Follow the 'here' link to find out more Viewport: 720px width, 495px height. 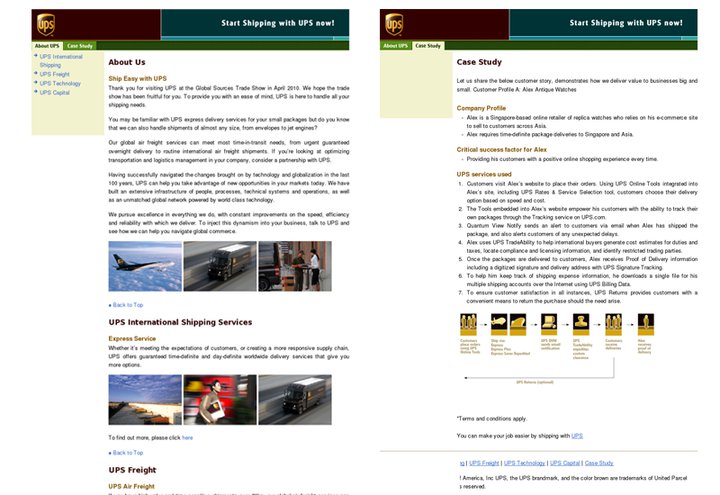click(187, 438)
